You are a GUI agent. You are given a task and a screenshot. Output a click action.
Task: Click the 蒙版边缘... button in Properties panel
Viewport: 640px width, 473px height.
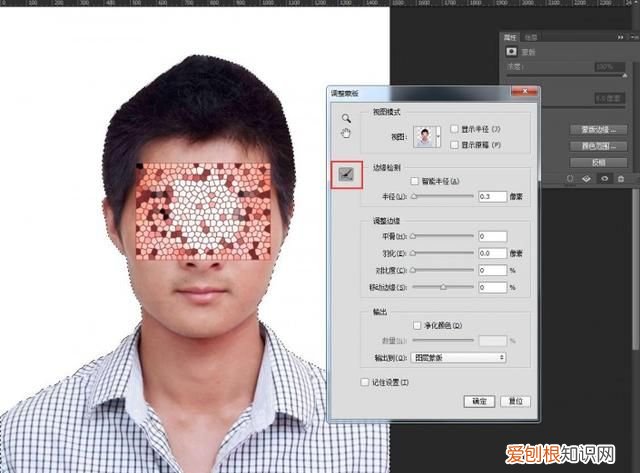(598, 130)
